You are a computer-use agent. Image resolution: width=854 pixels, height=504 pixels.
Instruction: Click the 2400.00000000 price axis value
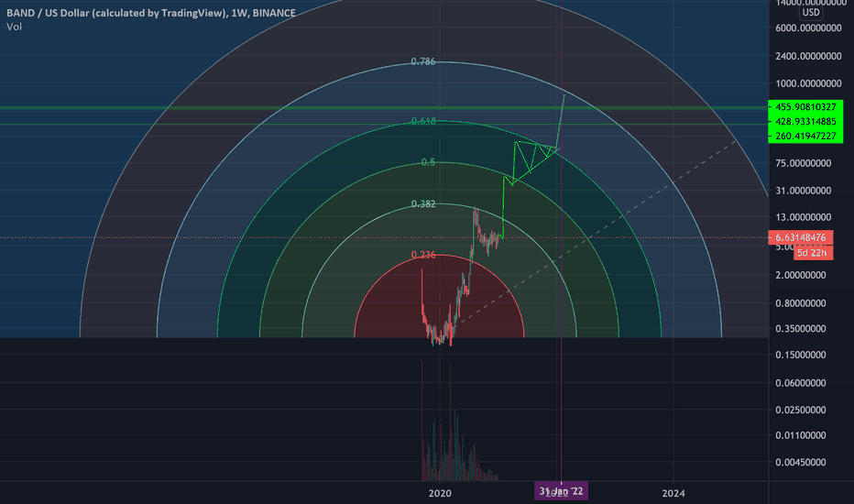tap(808, 56)
